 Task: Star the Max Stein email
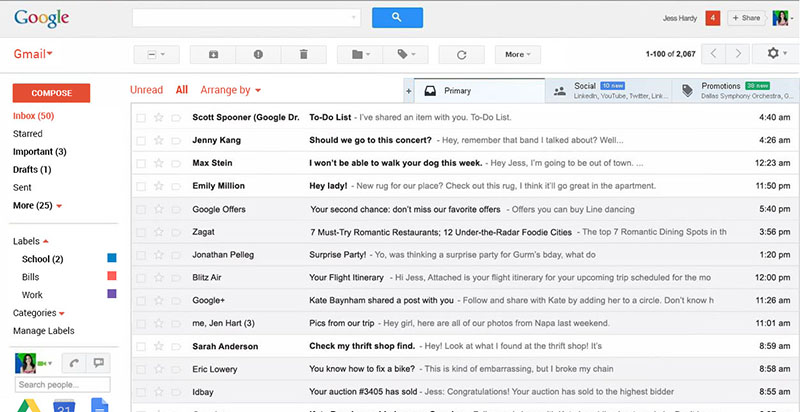pos(159,163)
